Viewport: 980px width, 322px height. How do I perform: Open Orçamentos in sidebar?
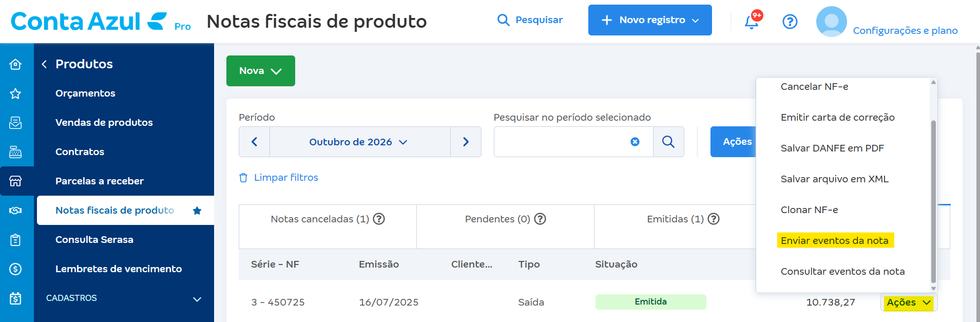pos(85,93)
